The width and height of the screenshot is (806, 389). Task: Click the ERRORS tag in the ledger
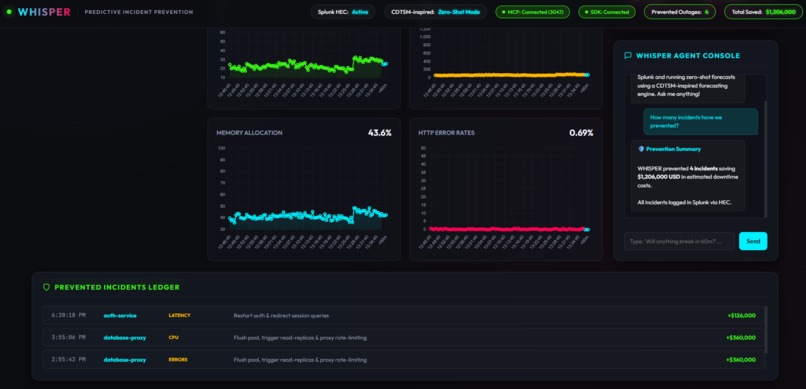pyautogui.click(x=178, y=360)
